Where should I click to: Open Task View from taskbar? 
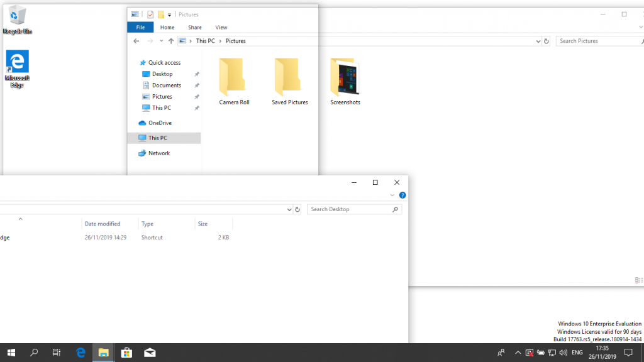[x=56, y=353]
